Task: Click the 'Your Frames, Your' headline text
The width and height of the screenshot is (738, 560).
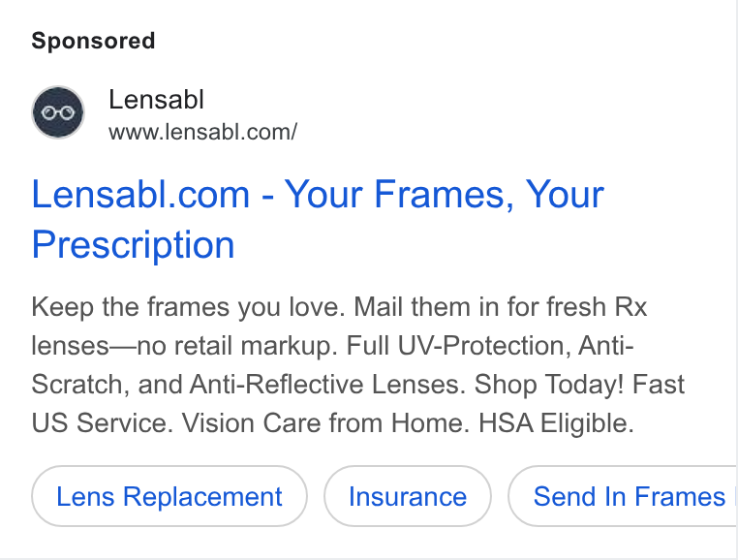Action: coord(445,194)
